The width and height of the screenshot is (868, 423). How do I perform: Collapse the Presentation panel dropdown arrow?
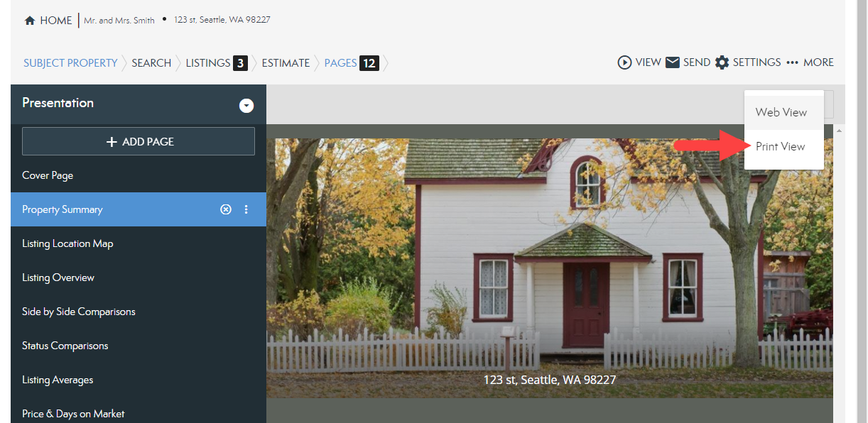click(x=246, y=106)
